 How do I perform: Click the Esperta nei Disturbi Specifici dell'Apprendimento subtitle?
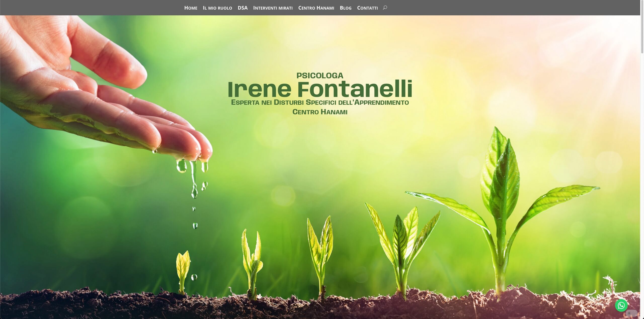click(320, 102)
